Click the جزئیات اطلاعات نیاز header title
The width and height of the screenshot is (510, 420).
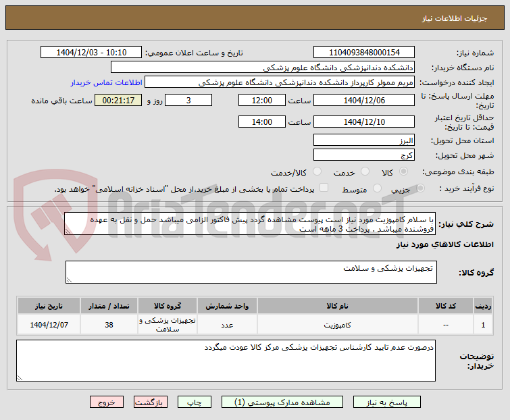[x=455, y=18]
